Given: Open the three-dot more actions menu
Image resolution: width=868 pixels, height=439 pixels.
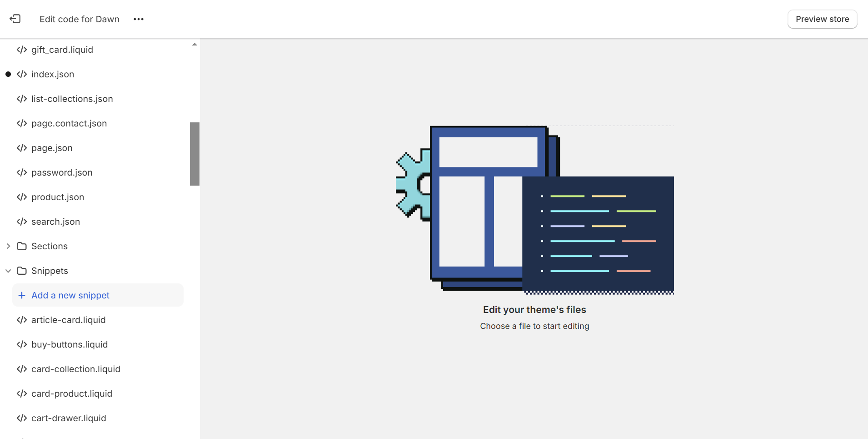Looking at the screenshot, I should tap(139, 19).
